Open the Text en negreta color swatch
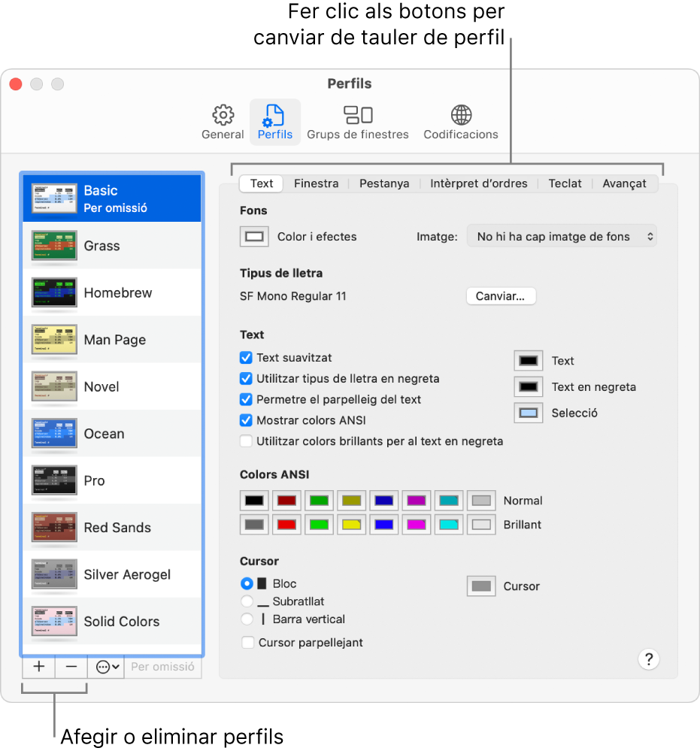 (x=529, y=386)
